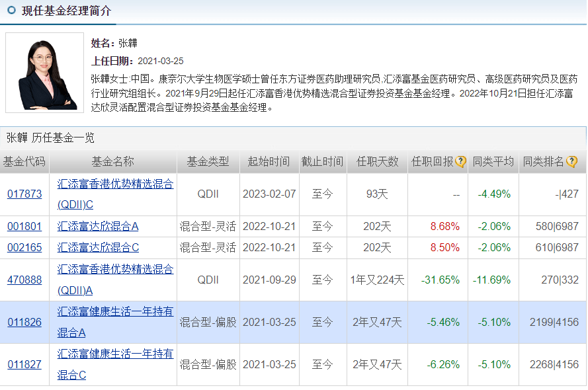Open fund code link 001801
The height and width of the screenshot is (390, 588).
pos(24,226)
